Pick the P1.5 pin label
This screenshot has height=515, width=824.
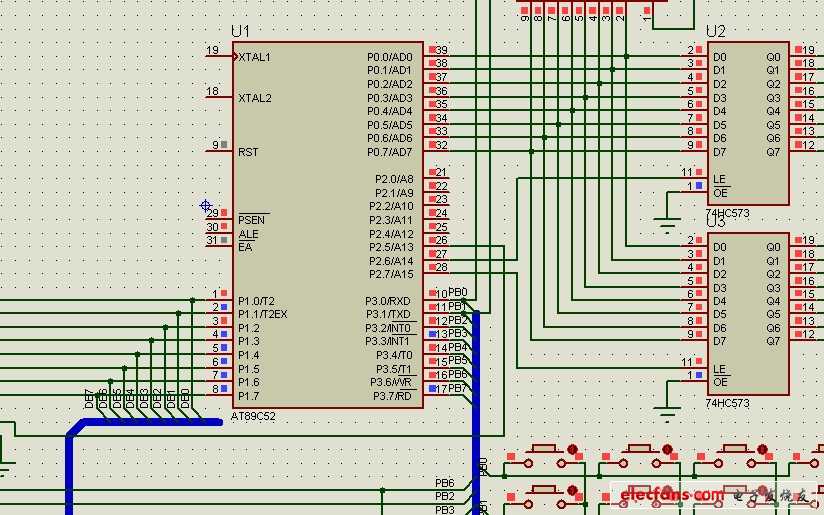(249, 369)
